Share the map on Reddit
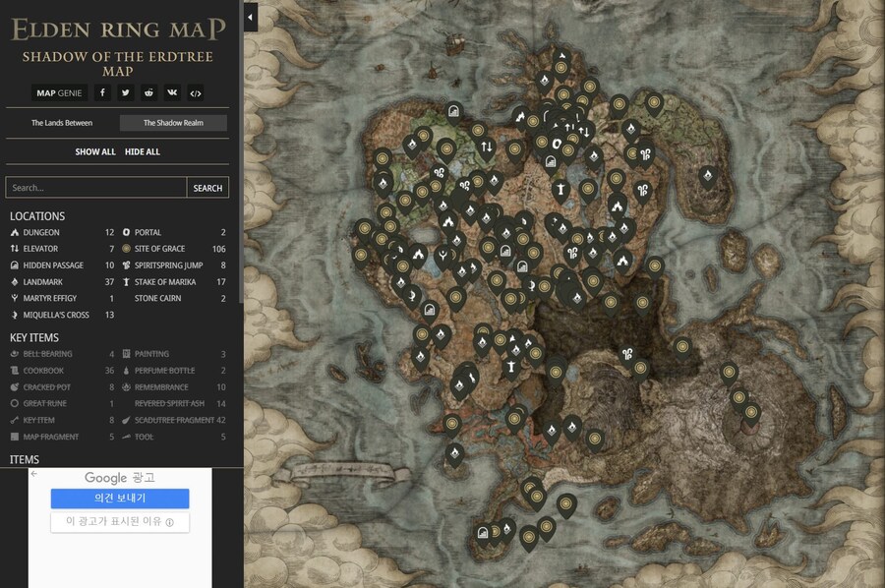This screenshot has height=588, width=885. coord(149,93)
